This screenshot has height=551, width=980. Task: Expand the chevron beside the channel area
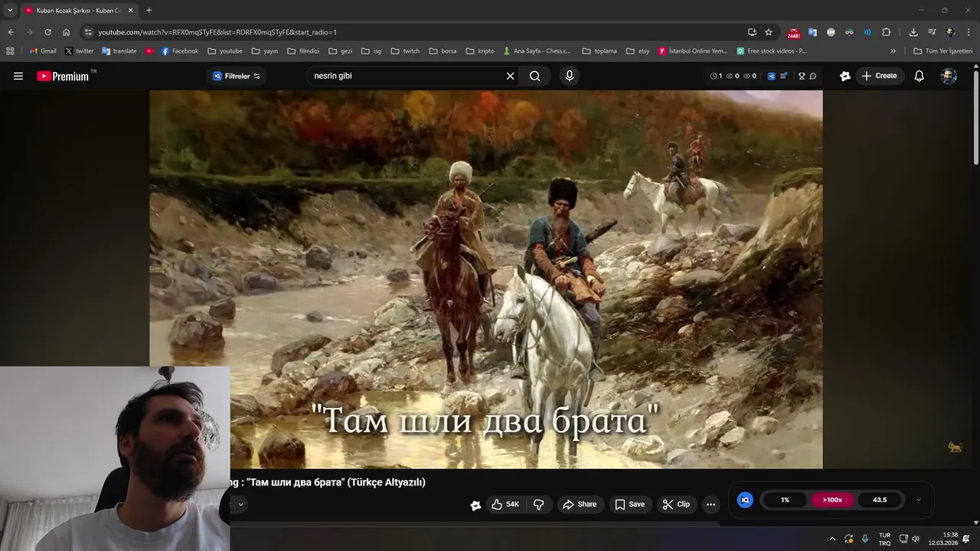240,504
